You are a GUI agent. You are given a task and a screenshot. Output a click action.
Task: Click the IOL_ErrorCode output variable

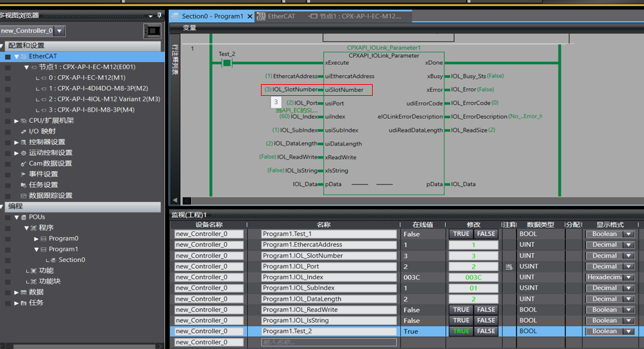[x=470, y=103]
